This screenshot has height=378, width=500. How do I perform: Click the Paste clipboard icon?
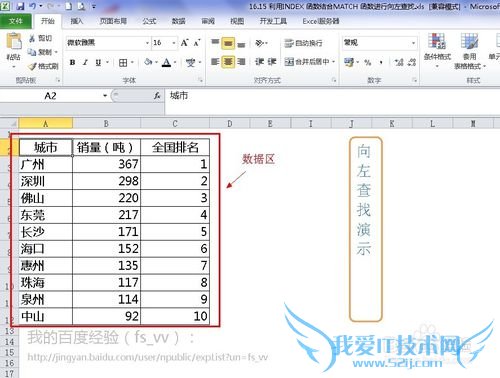14,42
